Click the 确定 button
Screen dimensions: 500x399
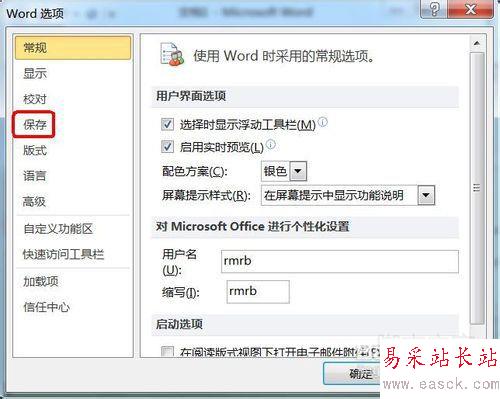[352, 374]
